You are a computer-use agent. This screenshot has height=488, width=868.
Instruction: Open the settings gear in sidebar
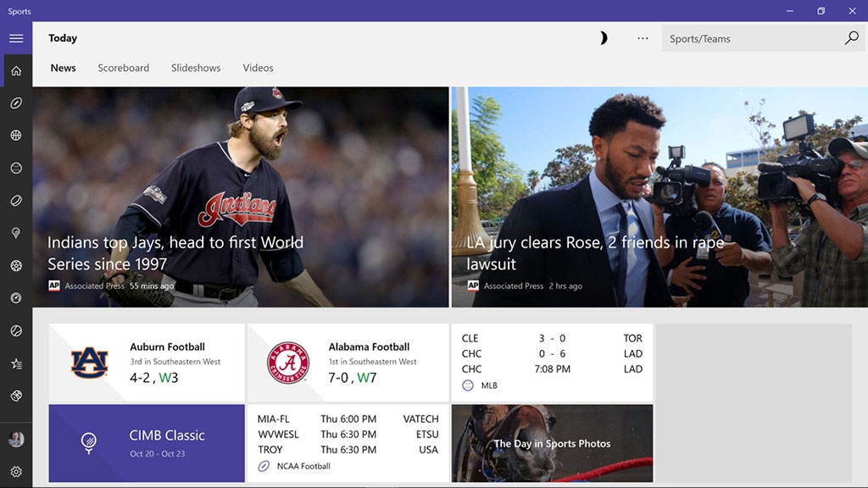point(16,472)
